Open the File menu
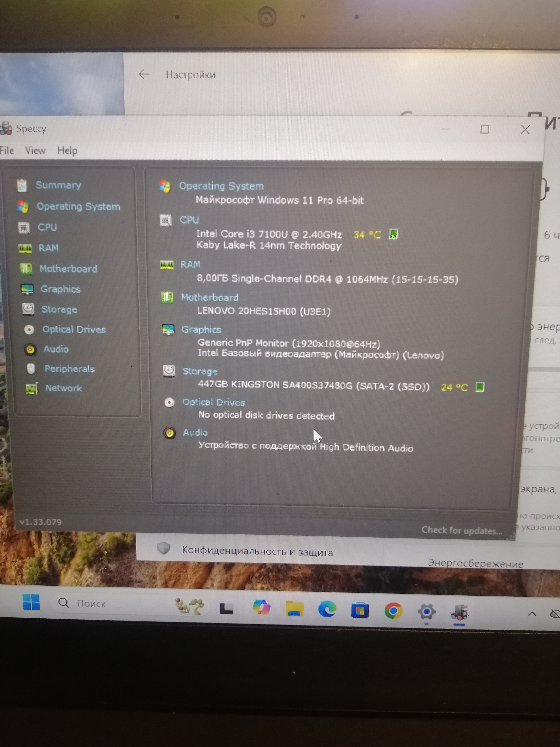The height and width of the screenshot is (747, 560). click(x=7, y=150)
